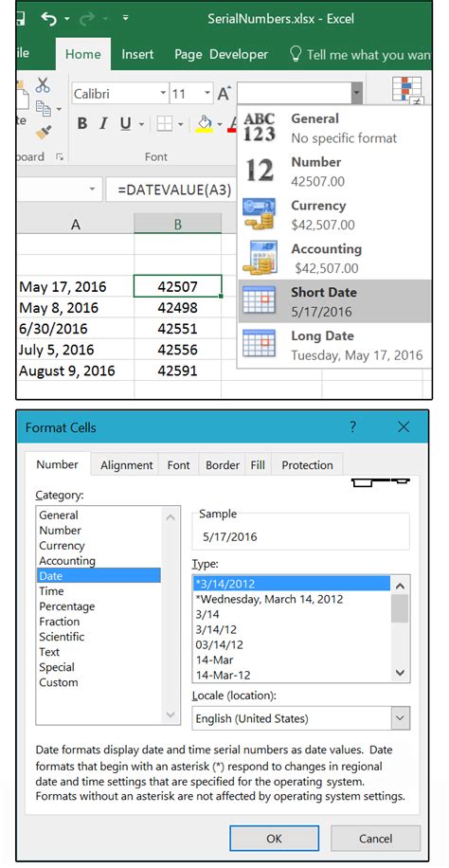Click the Format Painter brush icon
This screenshot has width=449, height=868.
(x=44, y=131)
